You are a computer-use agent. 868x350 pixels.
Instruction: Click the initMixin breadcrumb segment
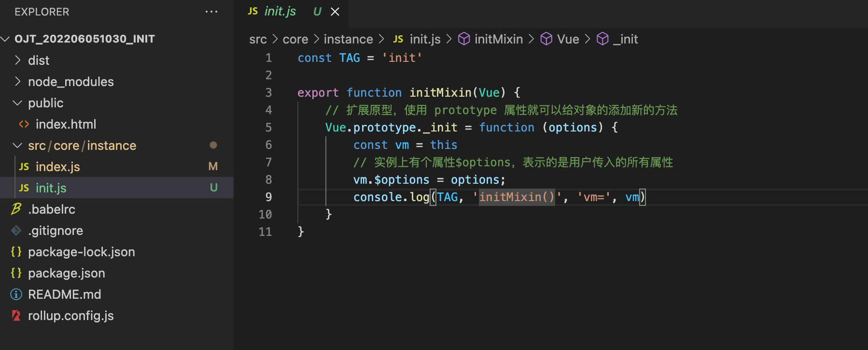pyautogui.click(x=499, y=39)
